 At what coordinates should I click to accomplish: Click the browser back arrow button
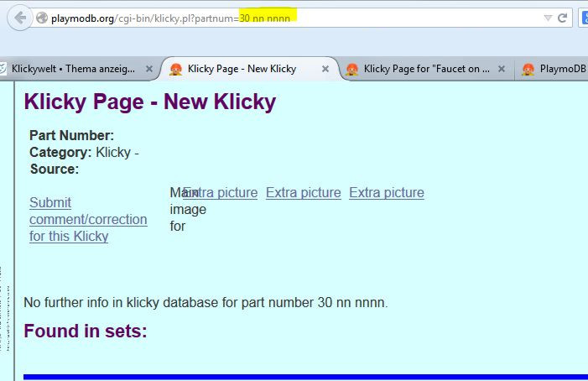(x=20, y=18)
